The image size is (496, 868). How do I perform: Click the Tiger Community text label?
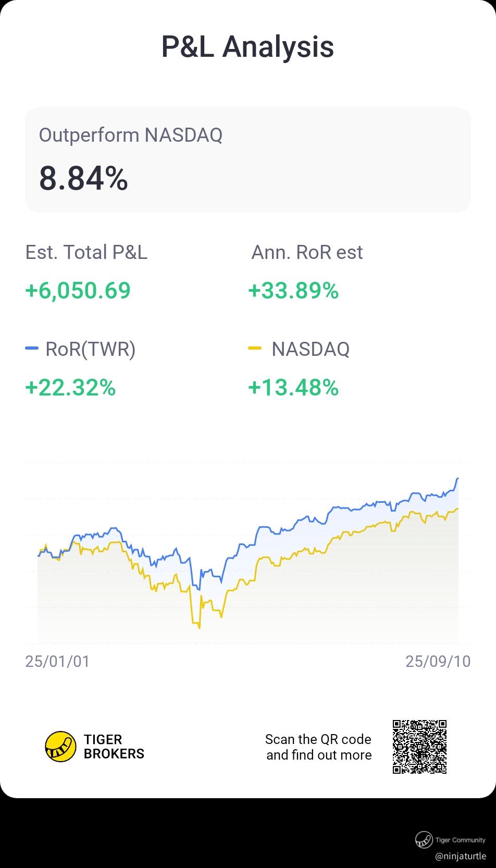[x=460, y=840]
